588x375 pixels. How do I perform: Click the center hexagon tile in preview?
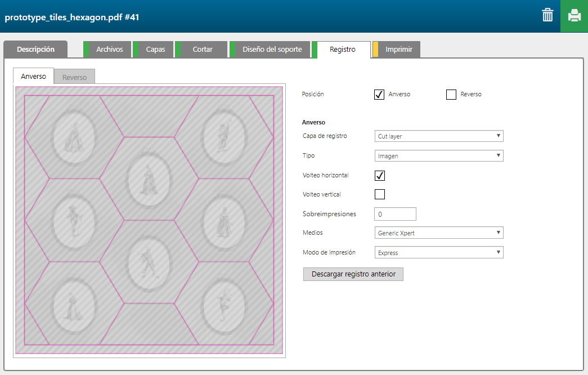(x=149, y=178)
